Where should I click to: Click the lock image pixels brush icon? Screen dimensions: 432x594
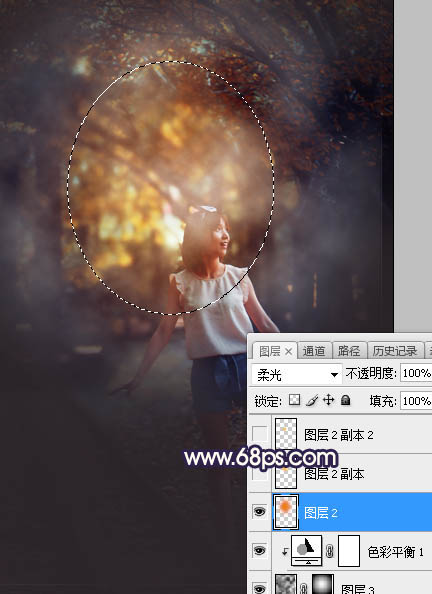(312, 400)
